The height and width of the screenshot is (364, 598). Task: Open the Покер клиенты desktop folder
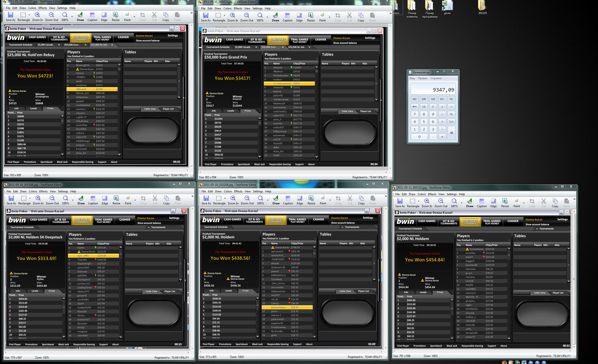point(412,9)
